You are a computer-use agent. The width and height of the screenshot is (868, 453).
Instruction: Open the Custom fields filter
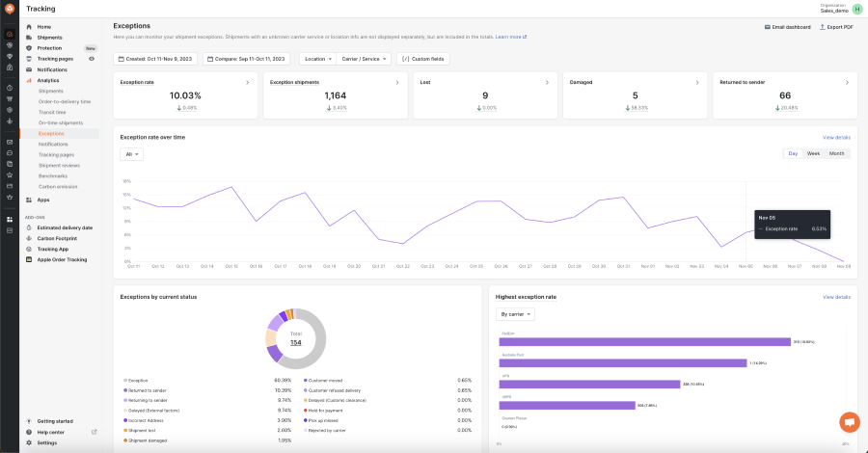(x=423, y=59)
